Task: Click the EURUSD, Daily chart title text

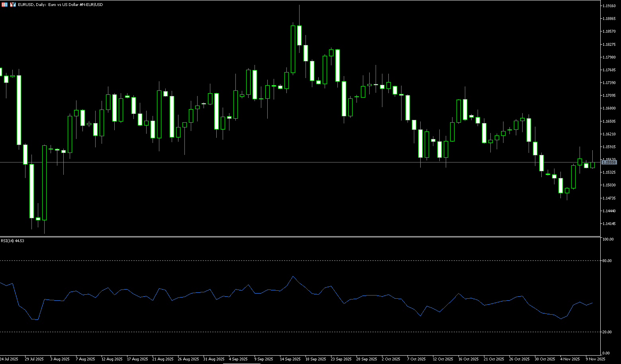Action: [x=60, y=5]
